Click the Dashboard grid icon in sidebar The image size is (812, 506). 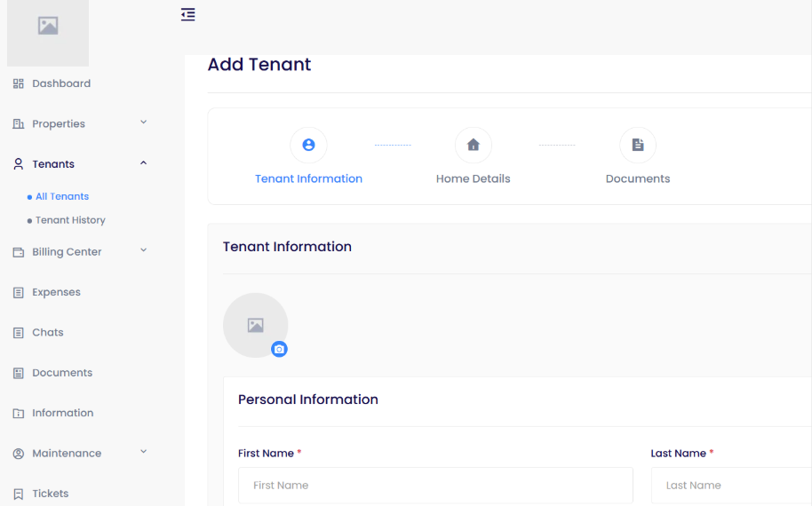(x=18, y=83)
